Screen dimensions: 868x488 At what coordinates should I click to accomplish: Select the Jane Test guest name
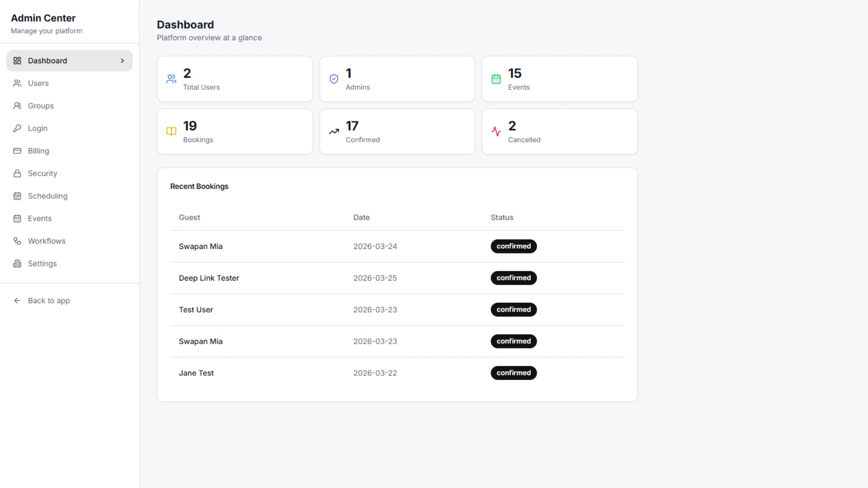pos(196,373)
